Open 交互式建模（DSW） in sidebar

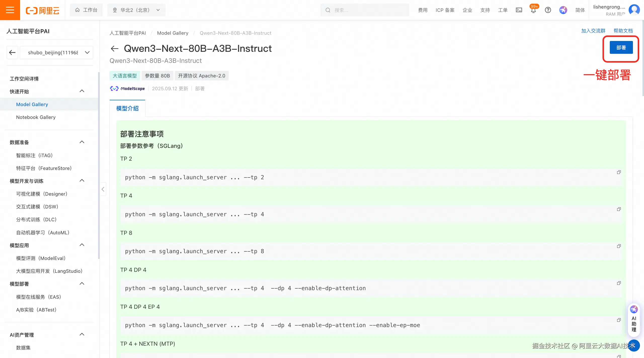[x=37, y=207]
